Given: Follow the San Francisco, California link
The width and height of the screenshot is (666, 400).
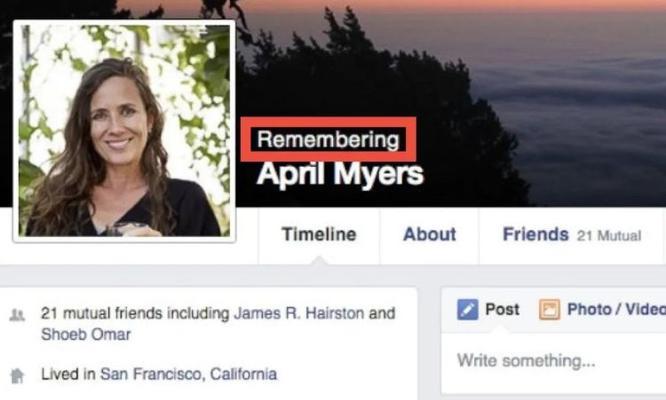Looking at the screenshot, I should coord(189,374).
